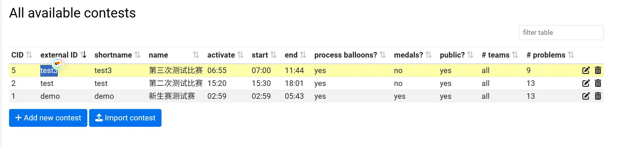Edit the test3 contest row
The width and height of the screenshot is (644, 147).
[x=586, y=70]
